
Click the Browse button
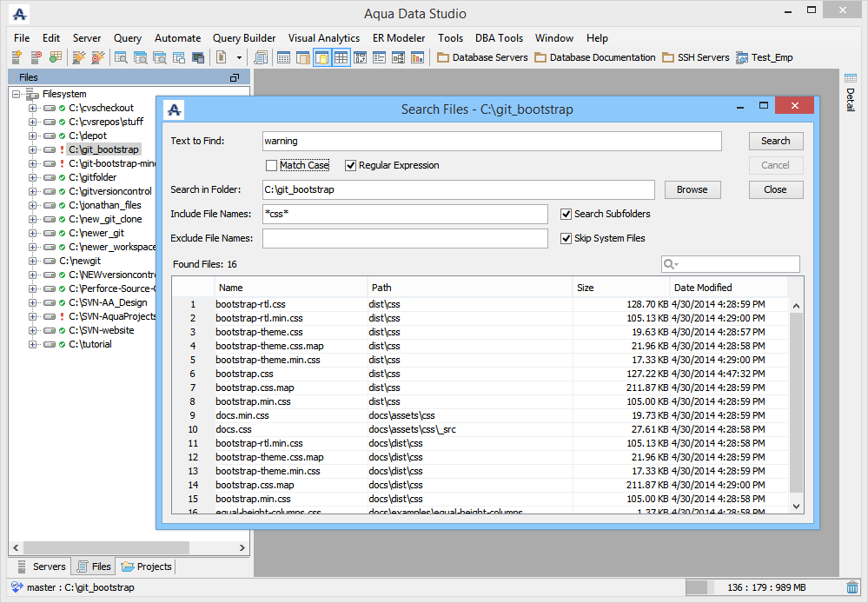click(x=692, y=189)
